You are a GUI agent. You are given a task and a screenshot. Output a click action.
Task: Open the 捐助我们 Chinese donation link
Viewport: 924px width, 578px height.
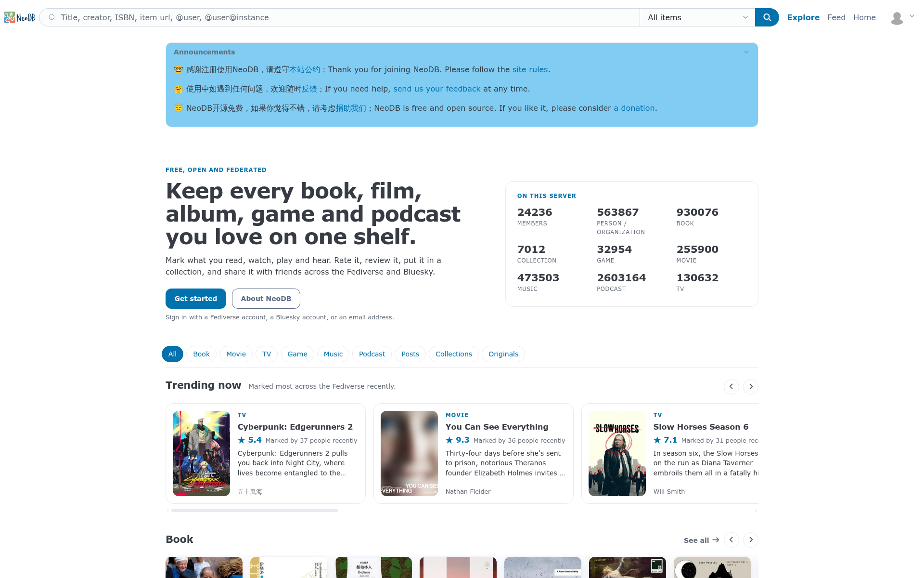tap(351, 108)
